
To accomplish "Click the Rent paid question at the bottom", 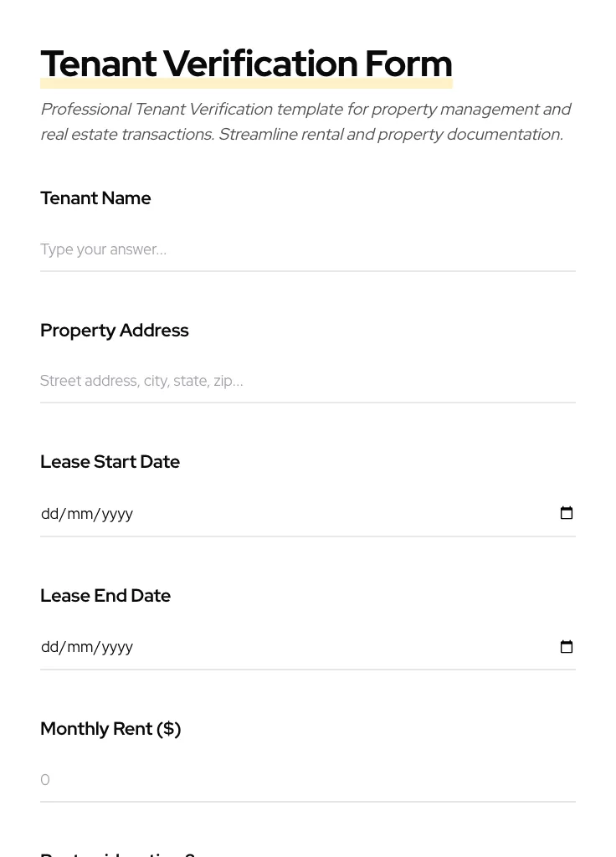I will pyautogui.click(x=117, y=853).
